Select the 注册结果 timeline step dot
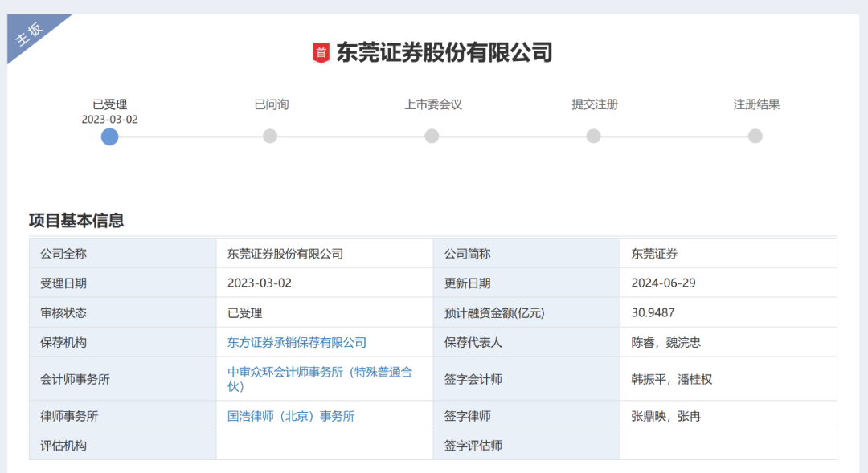The width and height of the screenshot is (868, 473). (x=755, y=136)
